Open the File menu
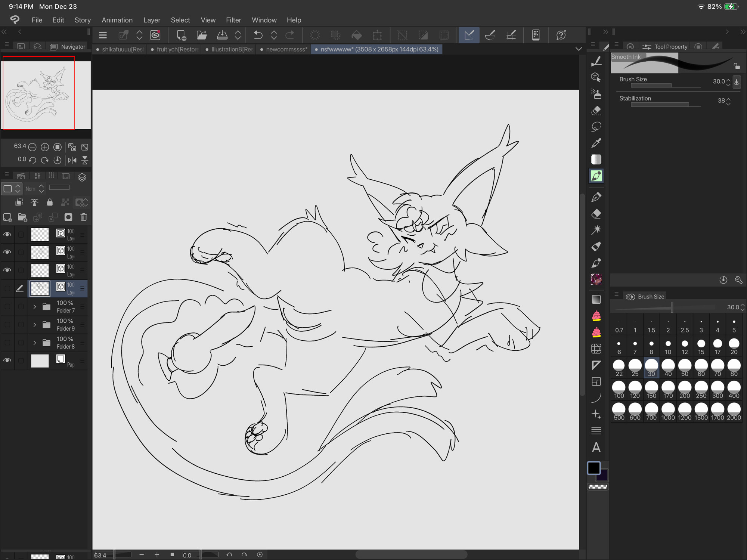 pyautogui.click(x=37, y=20)
